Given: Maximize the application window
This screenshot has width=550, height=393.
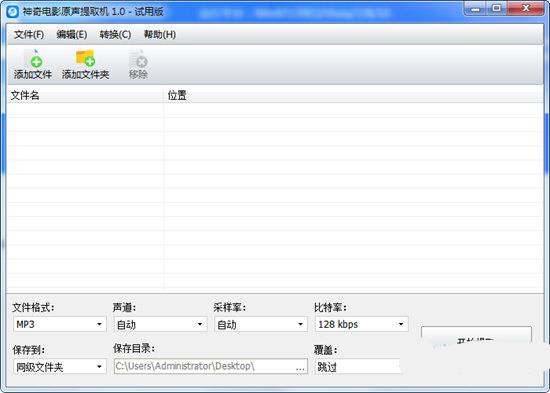Looking at the screenshot, I should (x=497, y=8).
